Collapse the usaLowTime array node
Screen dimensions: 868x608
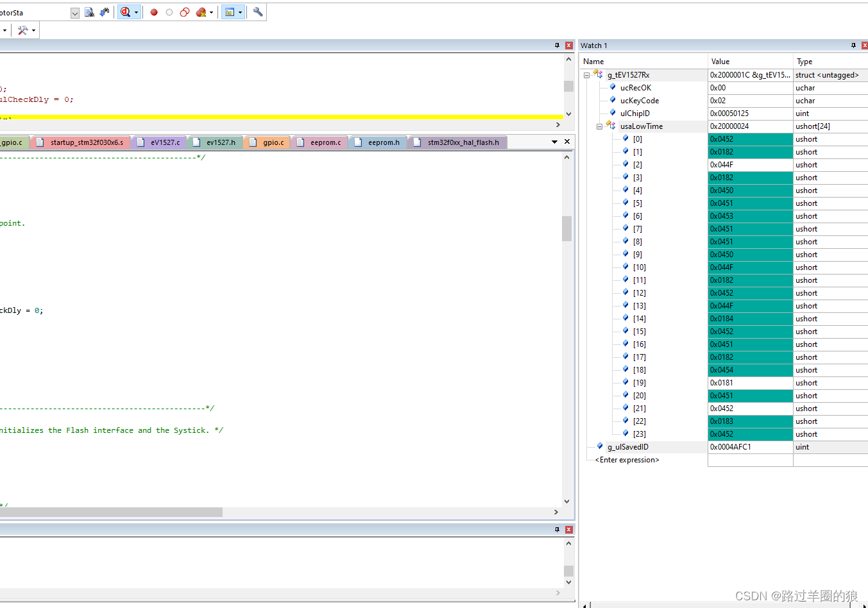pos(599,126)
